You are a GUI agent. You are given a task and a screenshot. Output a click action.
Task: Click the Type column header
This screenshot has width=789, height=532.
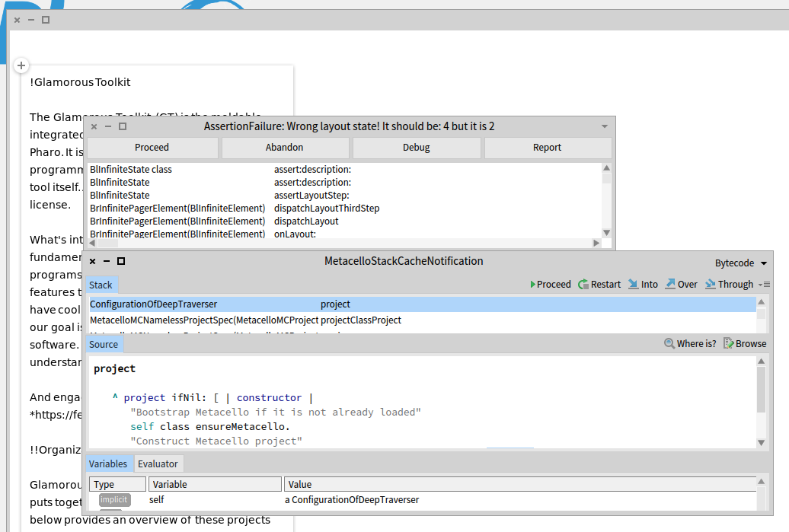coord(118,484)
